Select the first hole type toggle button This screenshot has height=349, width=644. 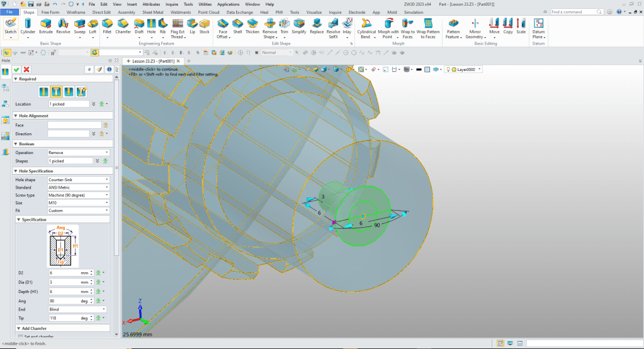tap(44, 92)
